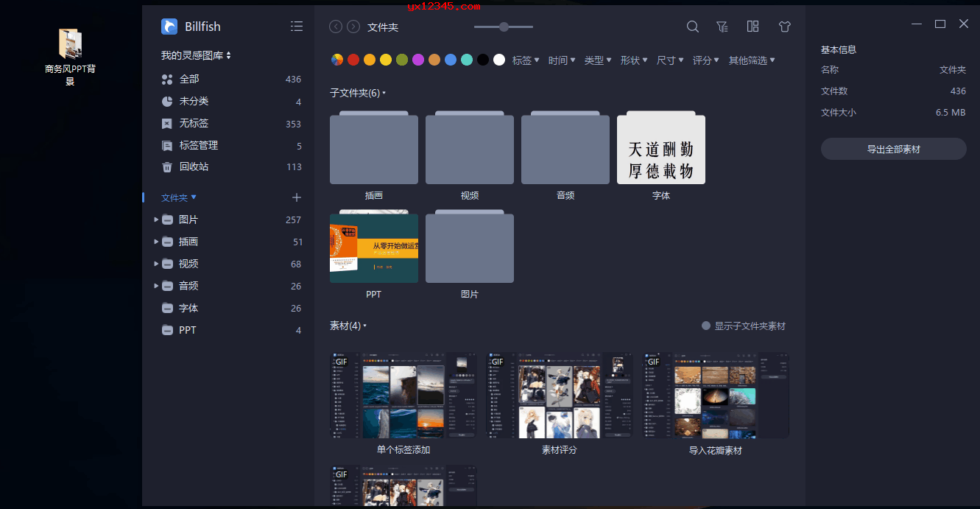980x509 pixels.
Task: Filter by the blue color swatch
Action: click(x=451, y=60)
